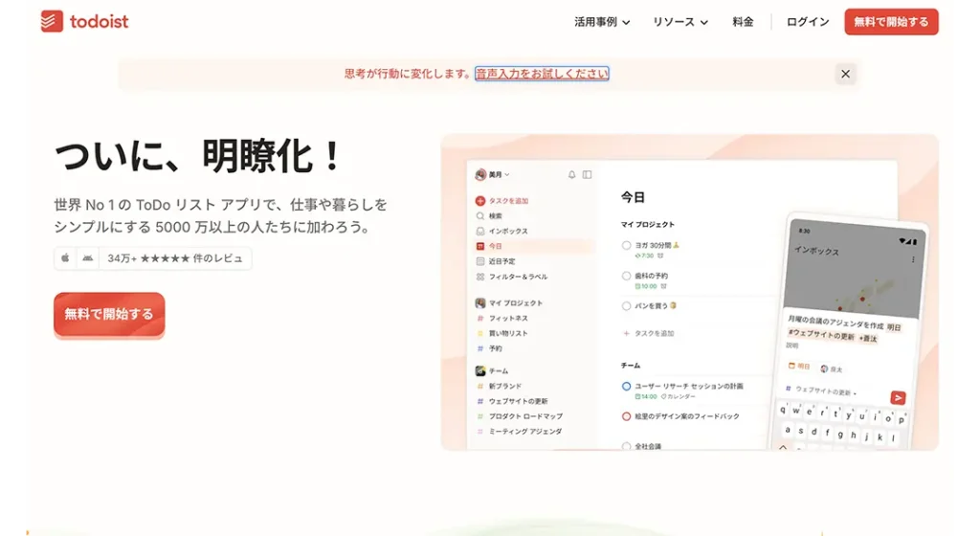The image size is (980, 536).
Task: Click the 検索 magnifier icon
Action: 480,216
